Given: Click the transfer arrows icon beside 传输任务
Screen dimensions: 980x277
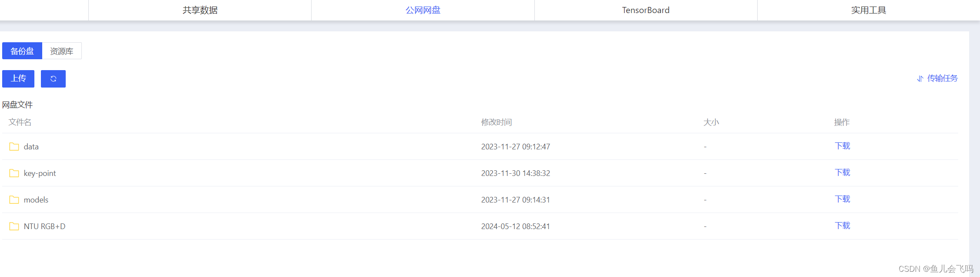Looking at the screenshot, I should coord(920,79).
